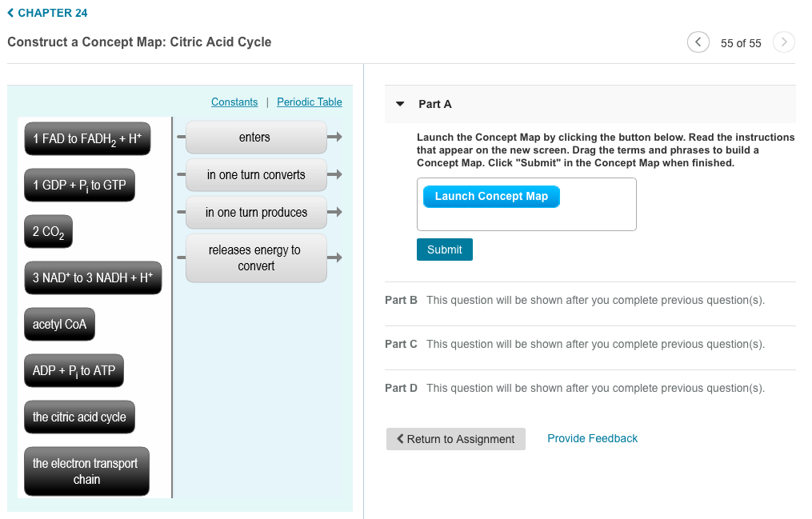Image resolution: width=812 pixels, height=519 pixels.
Task: Select the "the citric acid cycle" term
Action: [x=79, y=417]
